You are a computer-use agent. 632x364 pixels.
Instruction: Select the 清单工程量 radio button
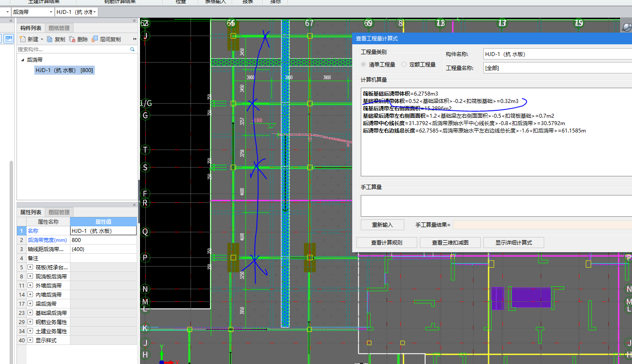(x=364, y=64)
